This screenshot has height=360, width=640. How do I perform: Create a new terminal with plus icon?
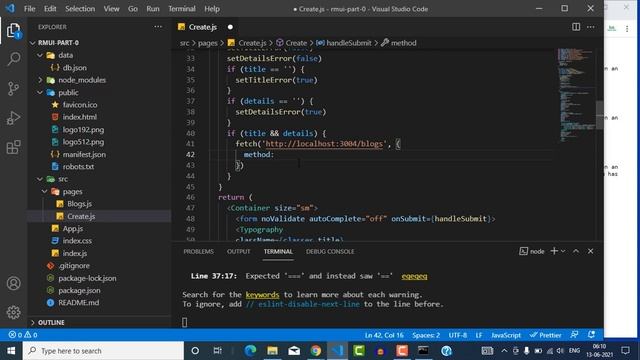(554, 251)
